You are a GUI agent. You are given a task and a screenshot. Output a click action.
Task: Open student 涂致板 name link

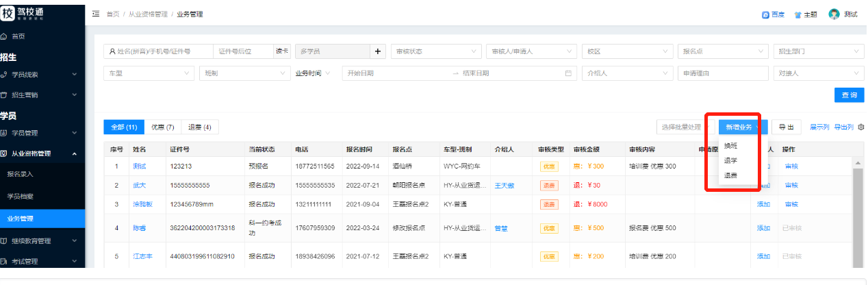[x=142, y=204]
